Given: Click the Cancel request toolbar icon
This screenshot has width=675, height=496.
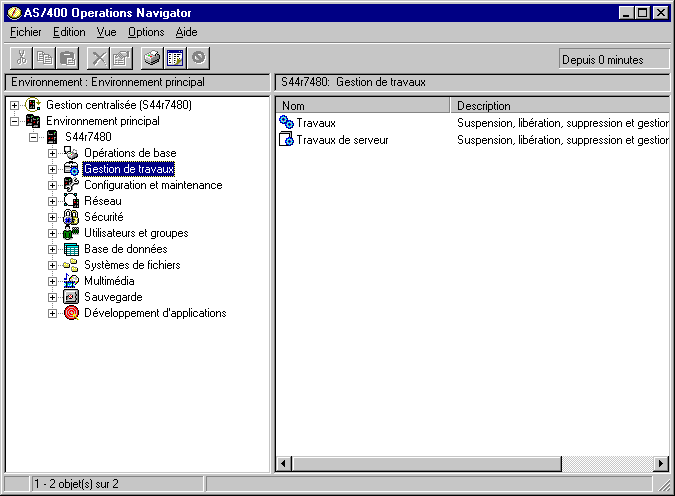Looking at the screenshot, I should [x=198, y=58].
